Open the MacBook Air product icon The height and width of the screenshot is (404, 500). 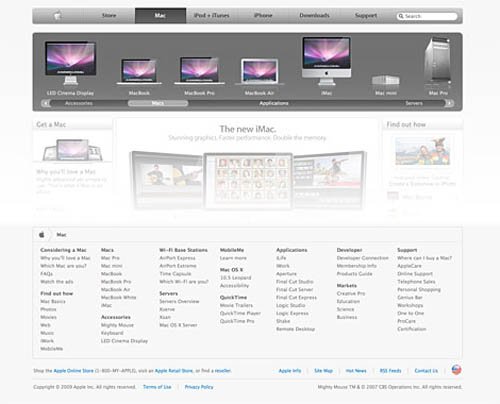click(x=259, y=72)
